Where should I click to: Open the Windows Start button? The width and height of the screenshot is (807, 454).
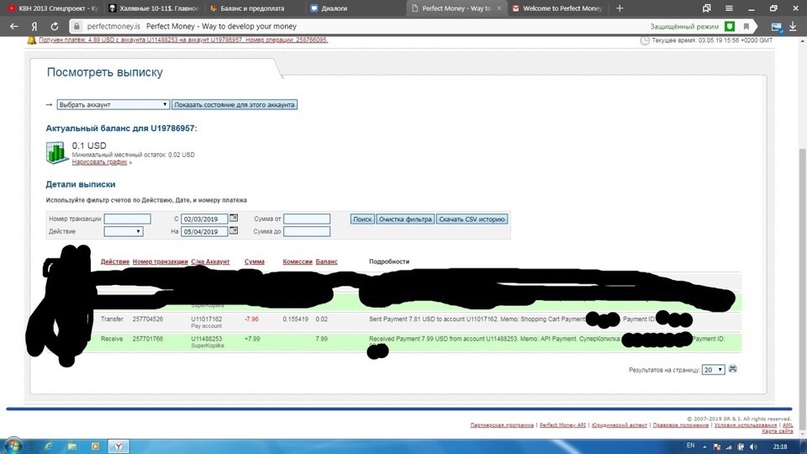[13, 446]
